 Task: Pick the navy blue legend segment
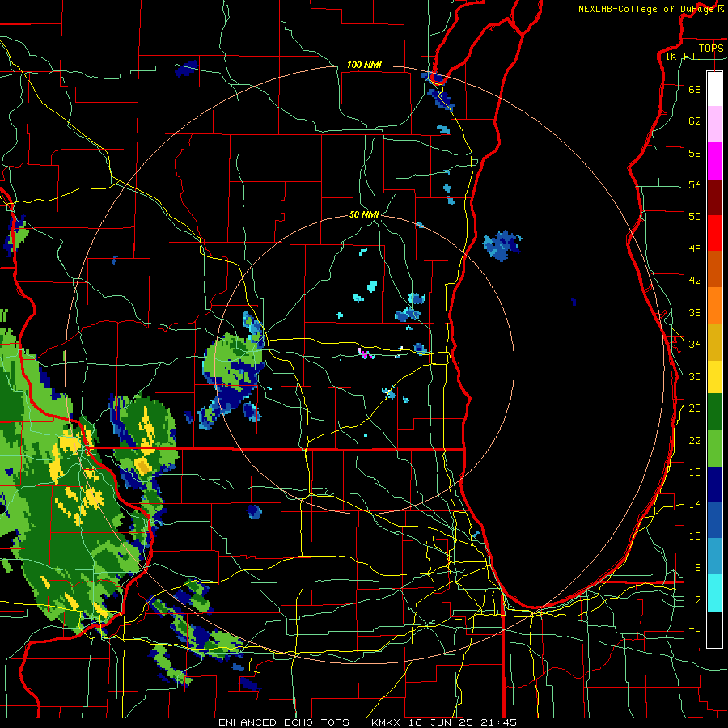(x=714, y=485)
